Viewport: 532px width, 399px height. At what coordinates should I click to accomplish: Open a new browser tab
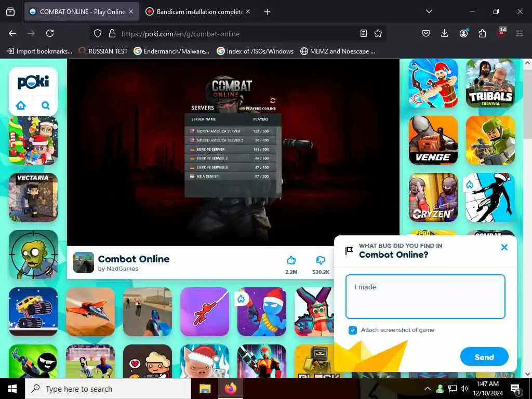[x=267, y=12]
